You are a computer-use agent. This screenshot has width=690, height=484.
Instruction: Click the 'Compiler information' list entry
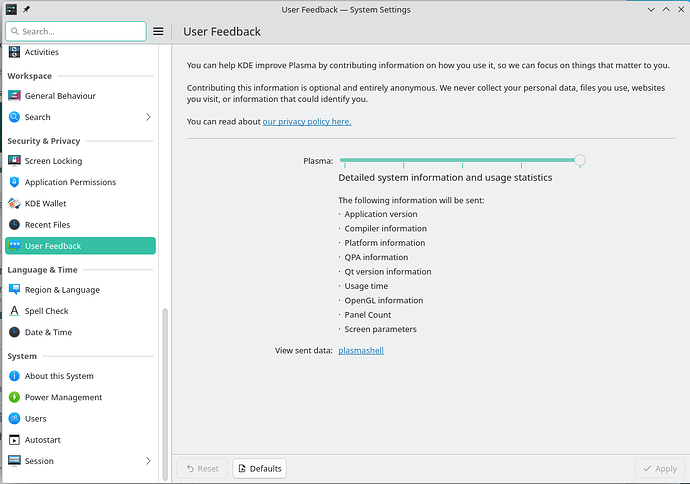pyautogui.click(x=385, y=228)
